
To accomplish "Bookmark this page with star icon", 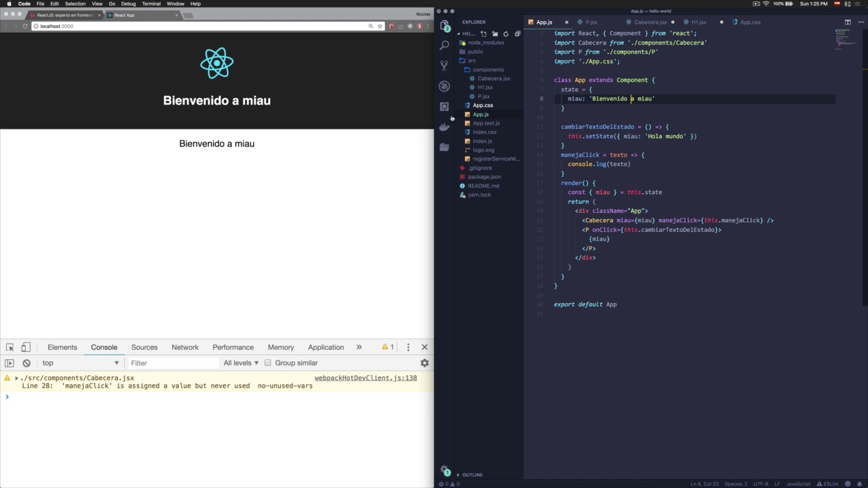I will coord(380,26).
